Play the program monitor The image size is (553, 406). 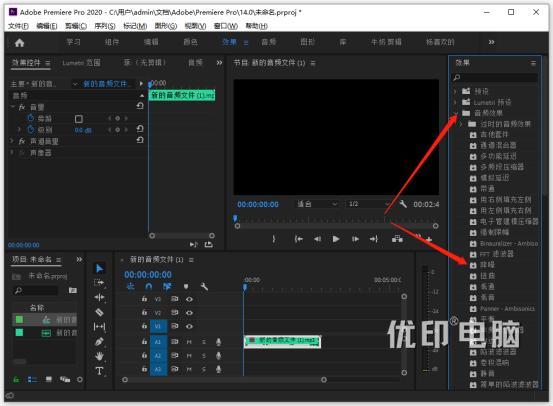[x=336, y=239]
